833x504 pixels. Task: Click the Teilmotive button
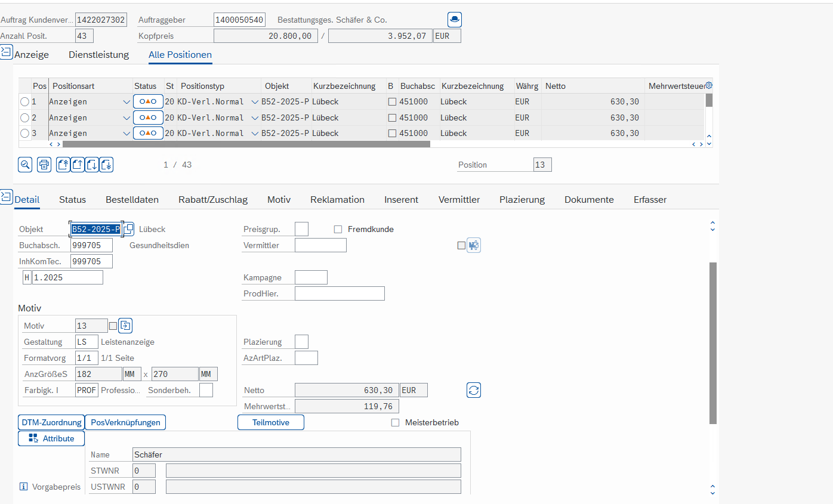(271, 422)
